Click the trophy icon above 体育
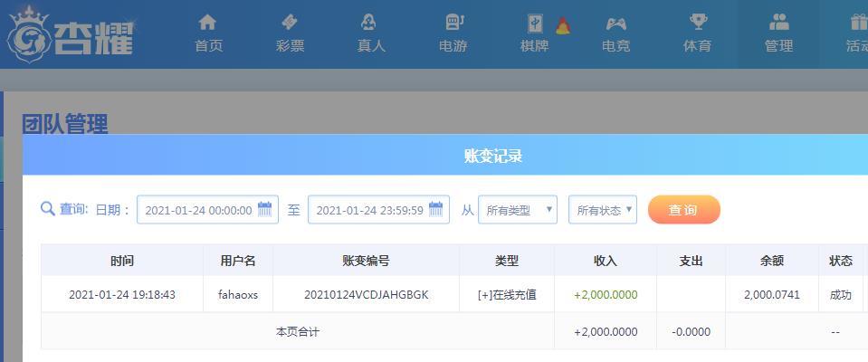The image size is (868, 362). (698, 23)
